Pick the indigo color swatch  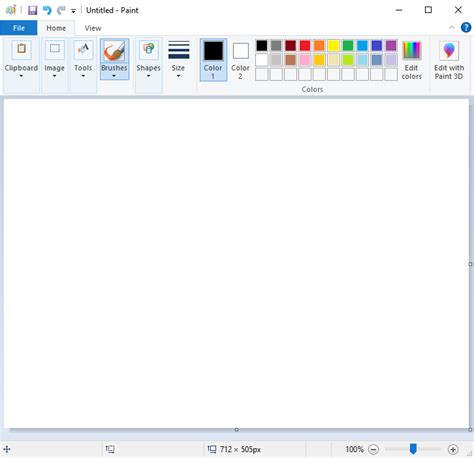(377, 45)
